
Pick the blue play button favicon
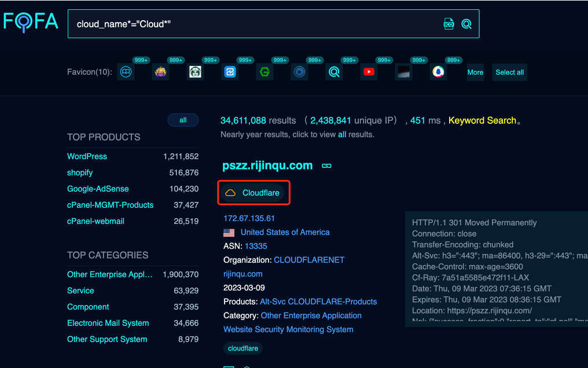pyautogui.click(x=299, y=72)
